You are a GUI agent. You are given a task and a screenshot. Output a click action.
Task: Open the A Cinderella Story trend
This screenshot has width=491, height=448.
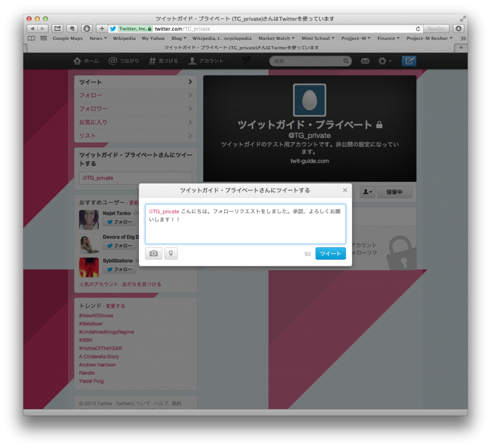pyautogui.click(x=99, y=356)
